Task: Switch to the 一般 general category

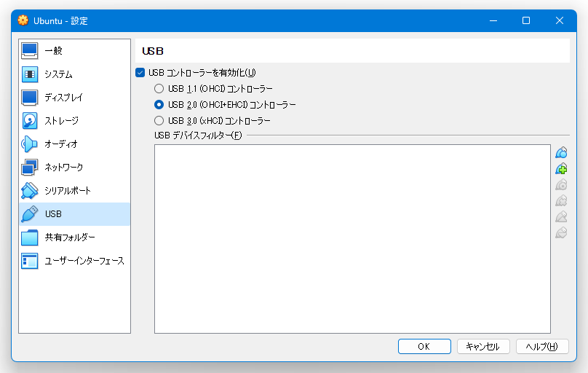Action: (x=75, y=51)
